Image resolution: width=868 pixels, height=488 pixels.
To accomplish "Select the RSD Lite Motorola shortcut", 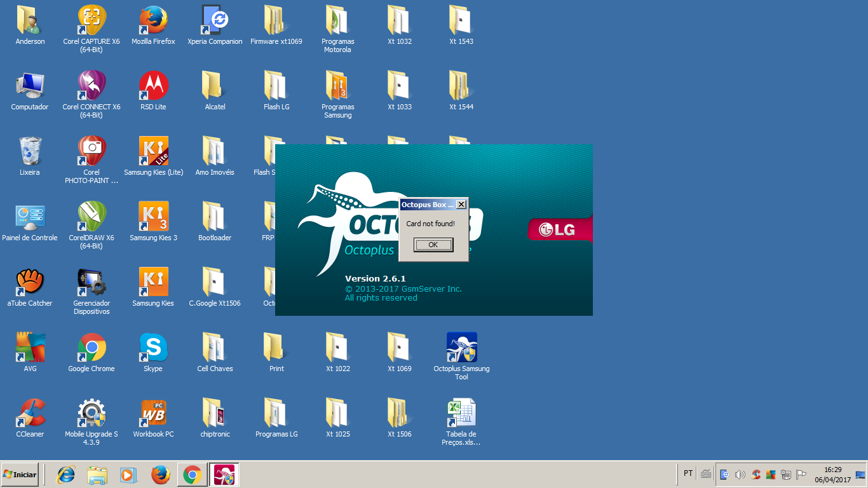I will pos(153,91).
